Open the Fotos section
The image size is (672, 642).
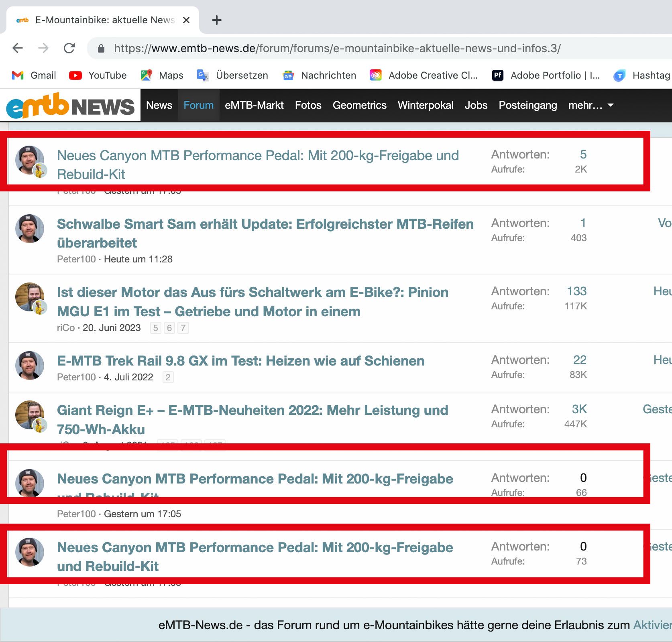point(308,105)
